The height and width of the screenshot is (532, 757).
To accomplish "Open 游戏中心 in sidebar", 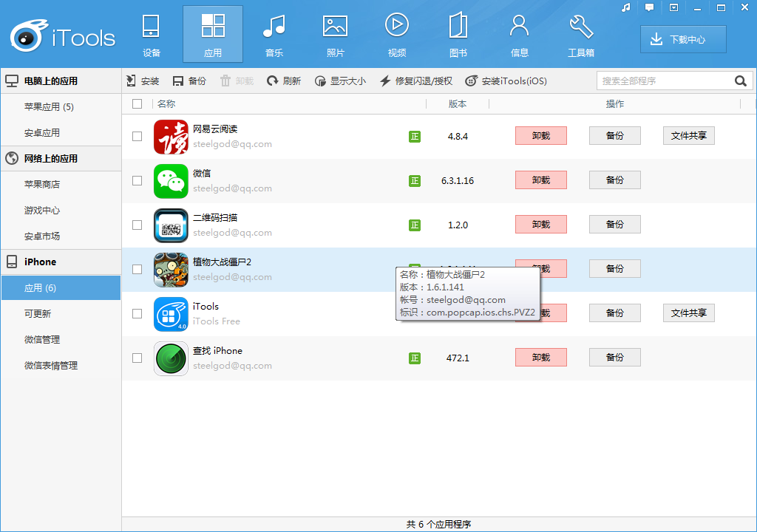I will click(x=61, y=211).
